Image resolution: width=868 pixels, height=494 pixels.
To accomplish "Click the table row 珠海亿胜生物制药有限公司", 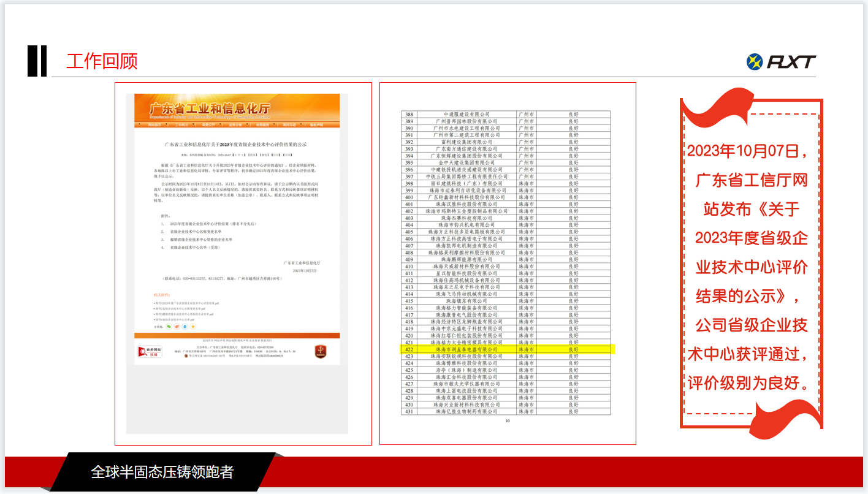I will pos(506,412).
